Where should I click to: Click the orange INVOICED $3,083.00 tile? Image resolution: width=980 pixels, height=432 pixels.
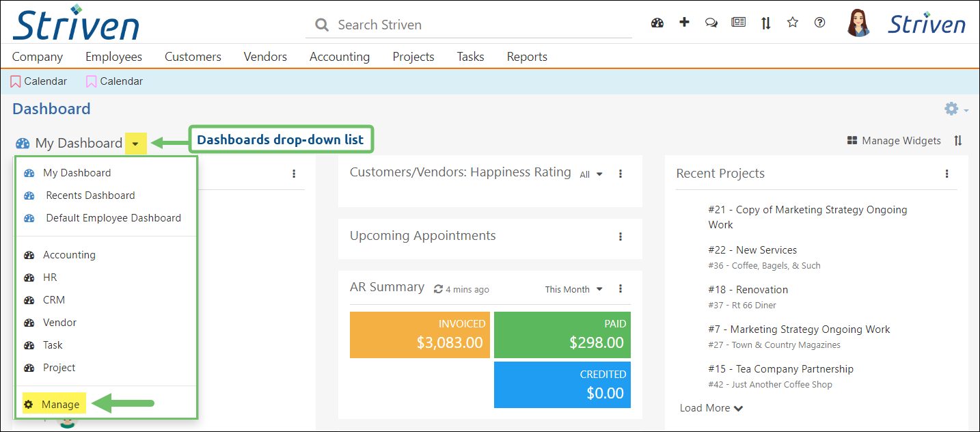click(x=420, y=335)
